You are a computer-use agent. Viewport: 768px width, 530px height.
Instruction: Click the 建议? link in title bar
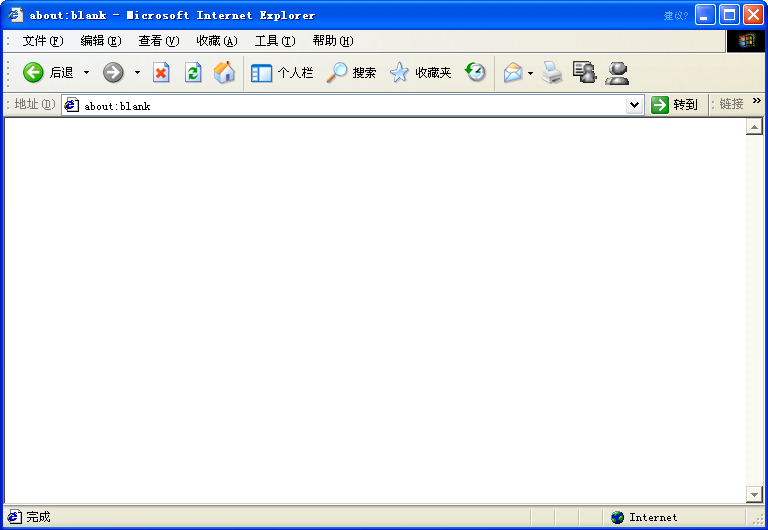click(x=675, y=16)
